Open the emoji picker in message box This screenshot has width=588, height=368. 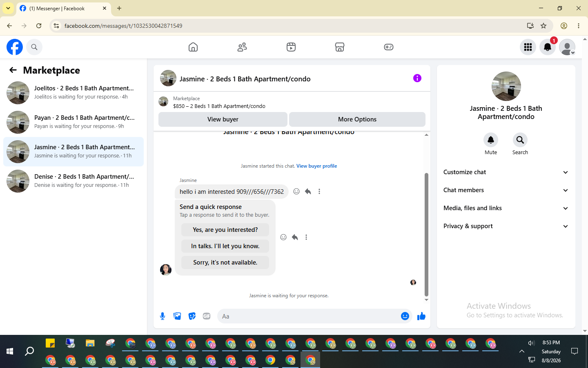click(x=405, y=316)
